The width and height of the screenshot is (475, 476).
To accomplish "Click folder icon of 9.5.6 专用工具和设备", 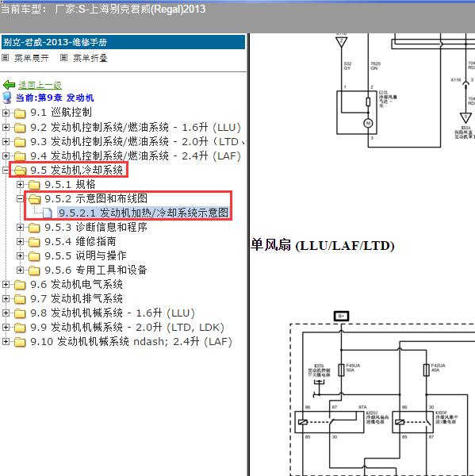I will pyautogui.click(x=34, y=271).
